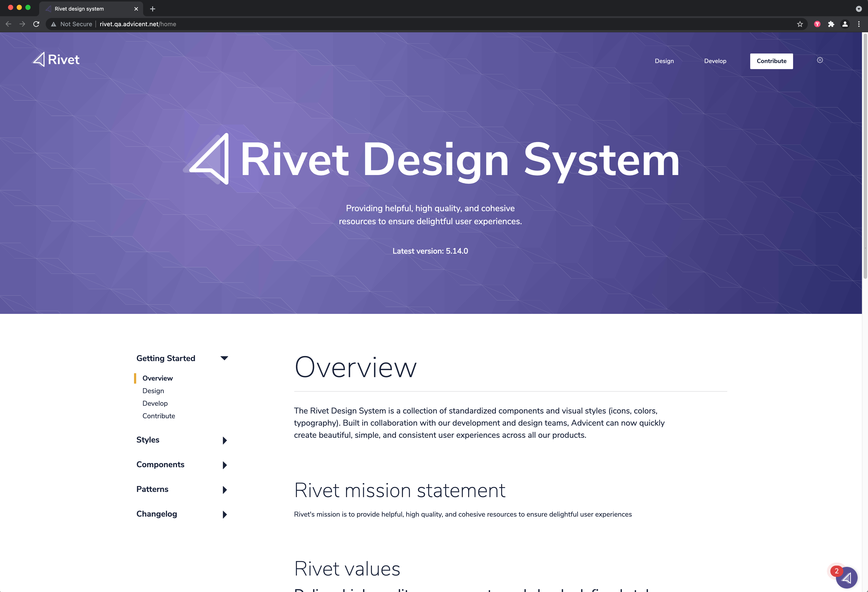Image resolution: width=868 pixels, height=592 pixels.
Task: Click the Rivet mission statement heading
Action: (400, 490)
